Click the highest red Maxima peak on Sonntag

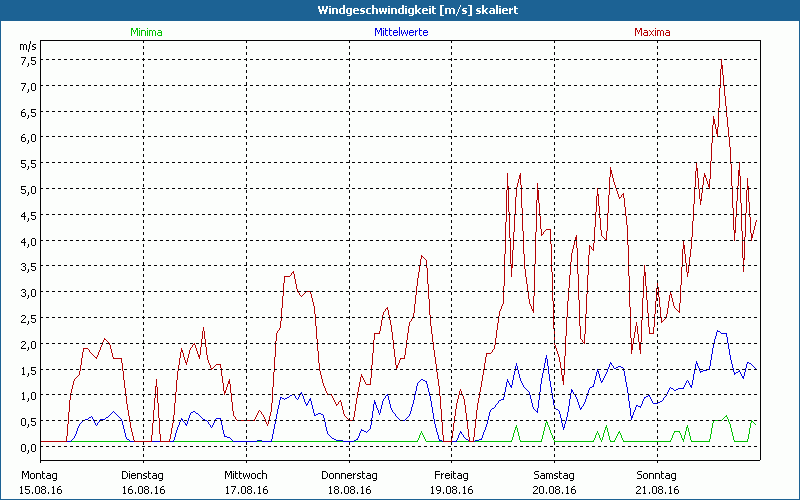[721, 62]
